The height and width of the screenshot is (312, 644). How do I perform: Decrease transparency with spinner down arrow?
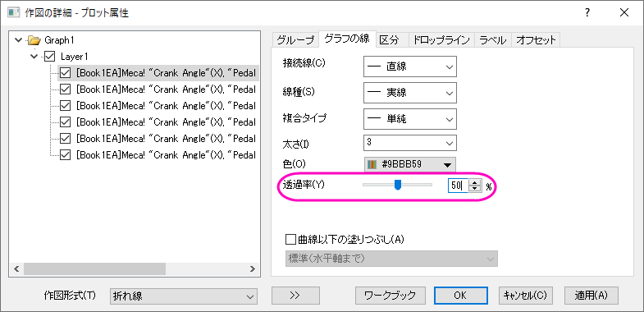[474, 189]
